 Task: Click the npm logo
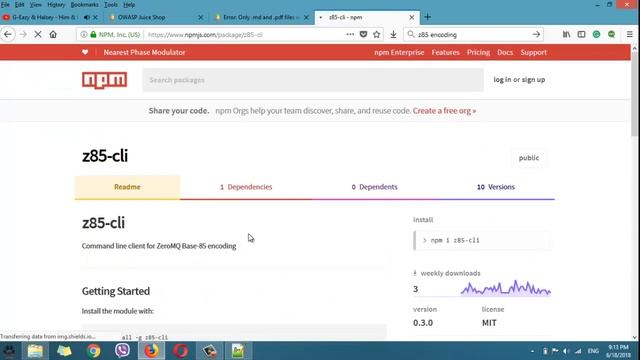pyautogui.click(x=104, y=80)
